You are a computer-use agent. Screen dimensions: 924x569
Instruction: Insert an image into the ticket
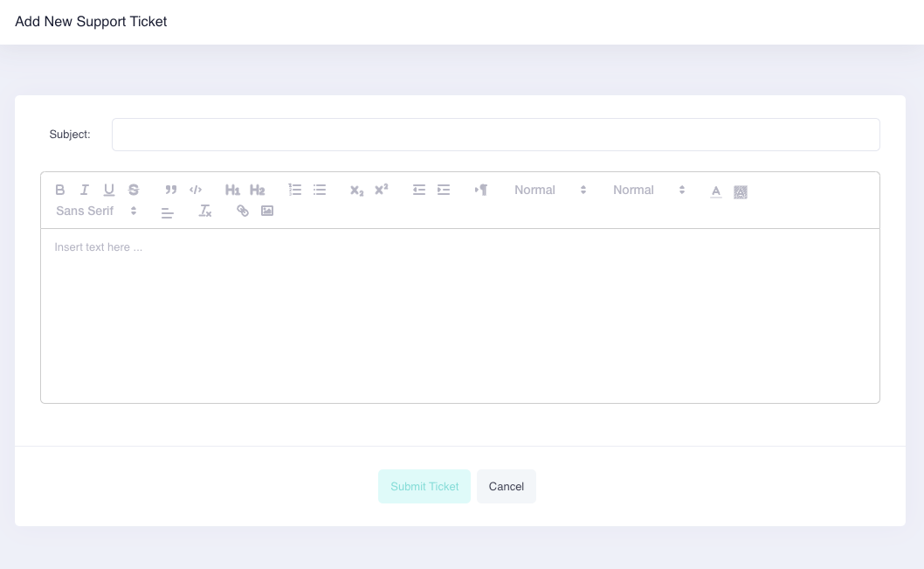267,211
